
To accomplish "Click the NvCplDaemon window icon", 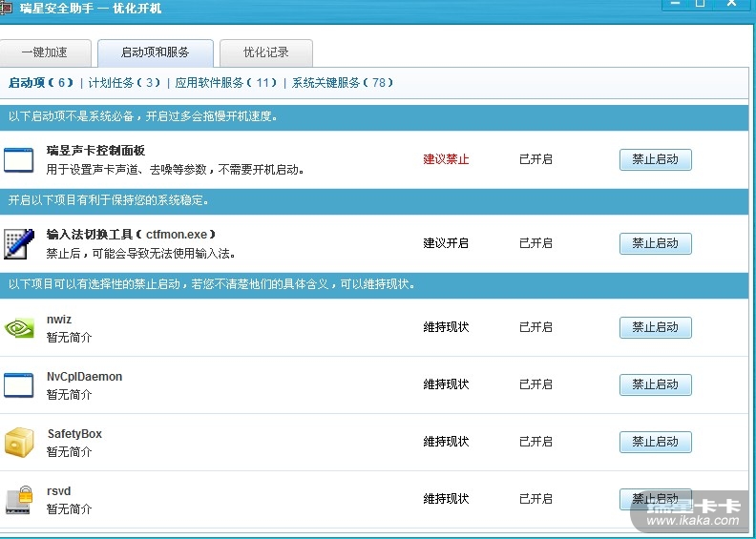I will pos(18,385).
